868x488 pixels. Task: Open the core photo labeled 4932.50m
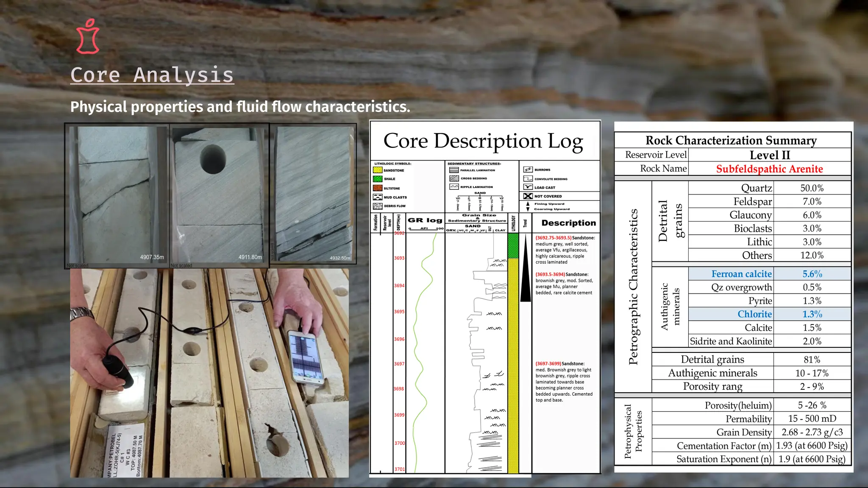(x=313, y=194)
